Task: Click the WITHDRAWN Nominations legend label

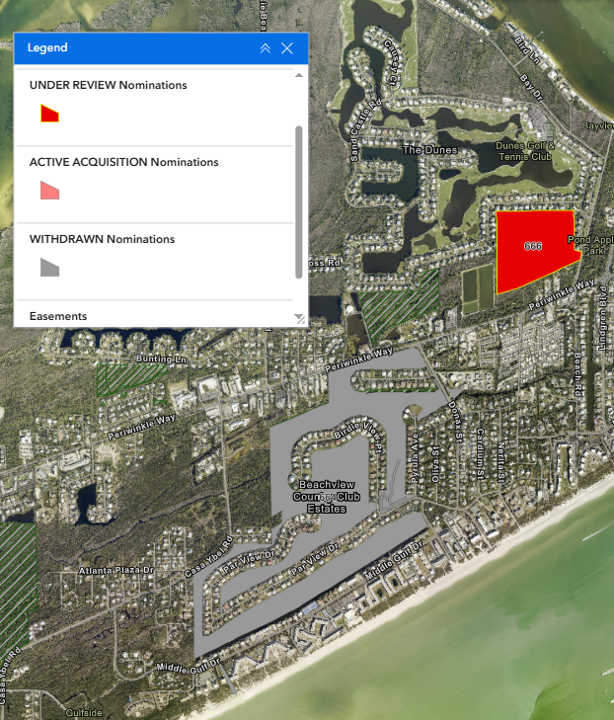Action: click(x=102, y=239)
